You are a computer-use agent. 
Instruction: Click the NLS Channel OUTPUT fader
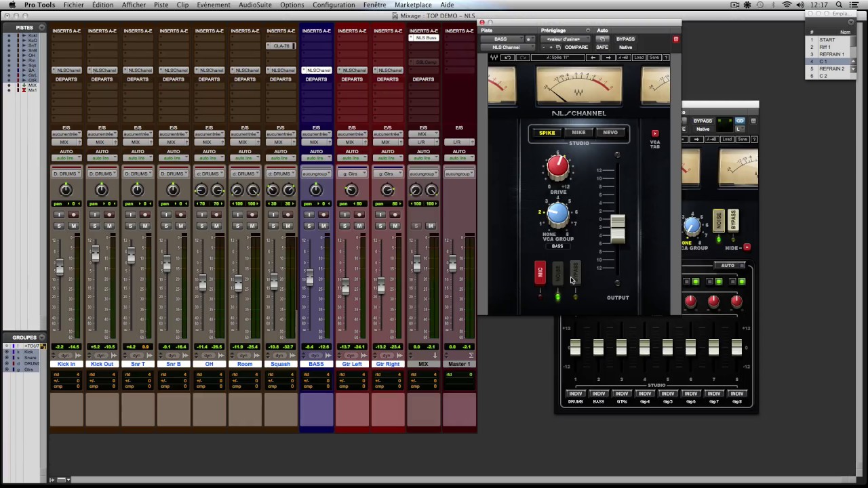[x=618, y=229]
